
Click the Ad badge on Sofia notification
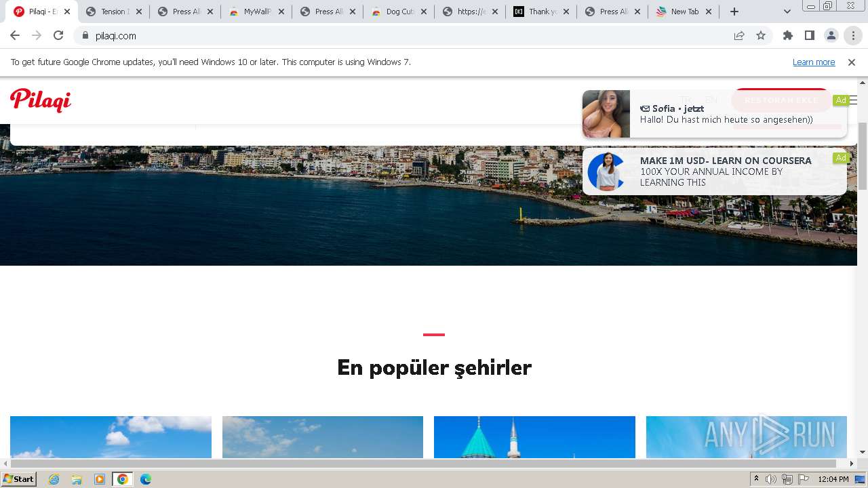841,100
